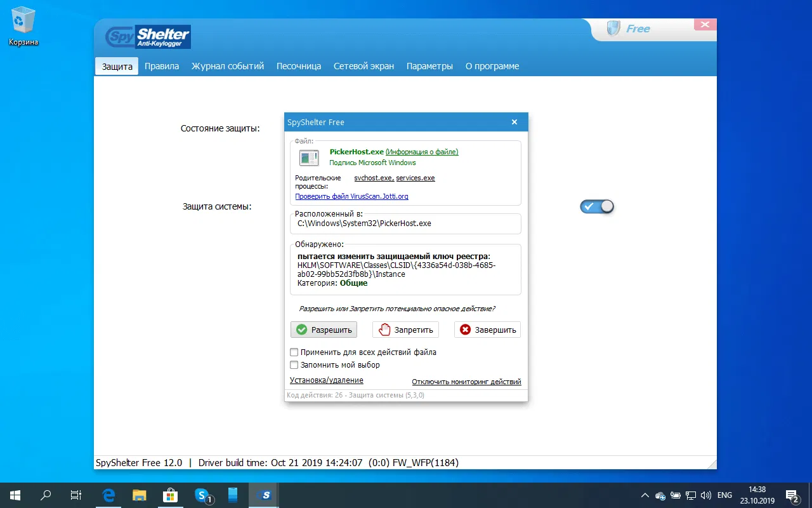Screen dimensions: 812x508
Task: Click the SpyShelter Anti-Keylogger logo
Action: pos(148,37)
